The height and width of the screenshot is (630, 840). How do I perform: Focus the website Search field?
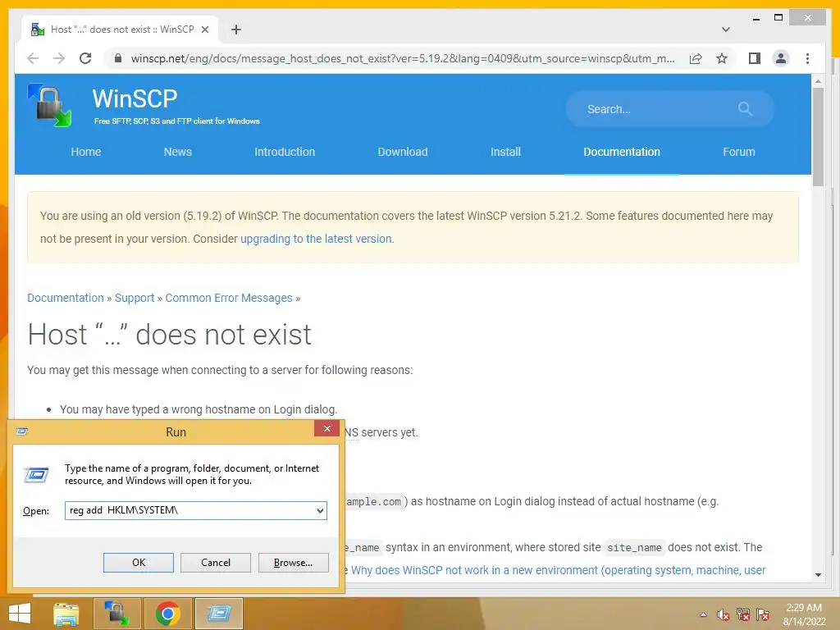(x=669, y=109)
